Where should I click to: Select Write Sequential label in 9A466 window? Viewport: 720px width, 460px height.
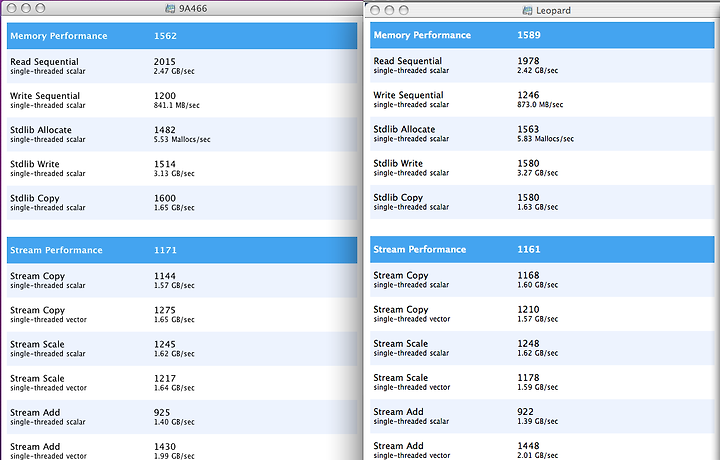[45, 95]
